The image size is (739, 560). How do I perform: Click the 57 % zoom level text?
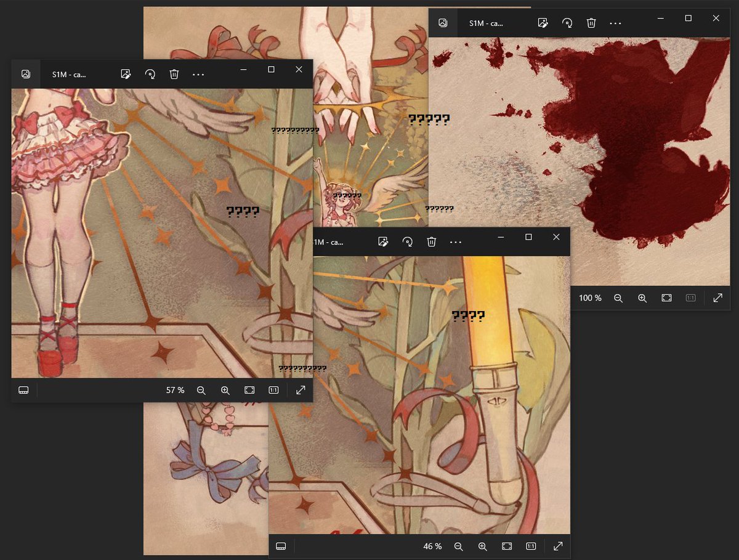click(176, 390)
